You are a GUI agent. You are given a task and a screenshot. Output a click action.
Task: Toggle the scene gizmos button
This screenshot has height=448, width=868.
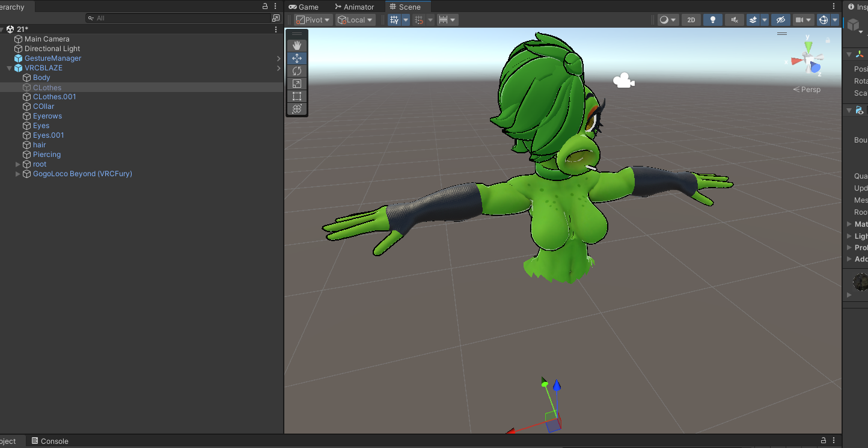[824, 20]
